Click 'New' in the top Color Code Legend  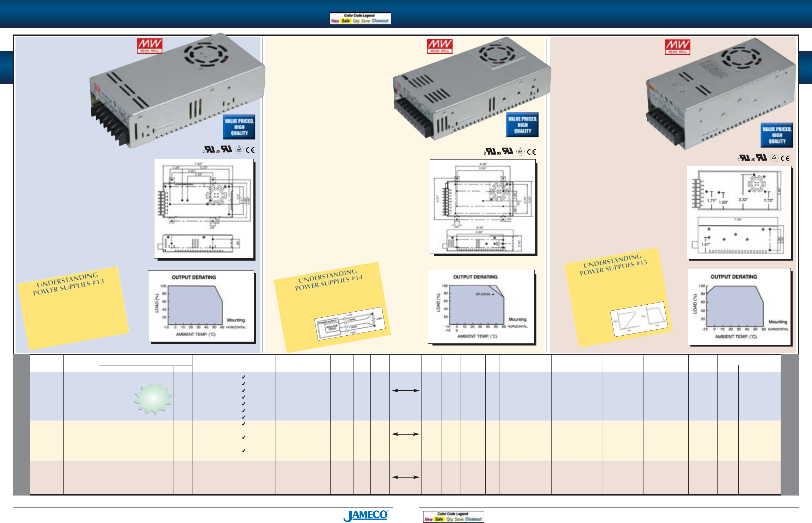[335, 21]
